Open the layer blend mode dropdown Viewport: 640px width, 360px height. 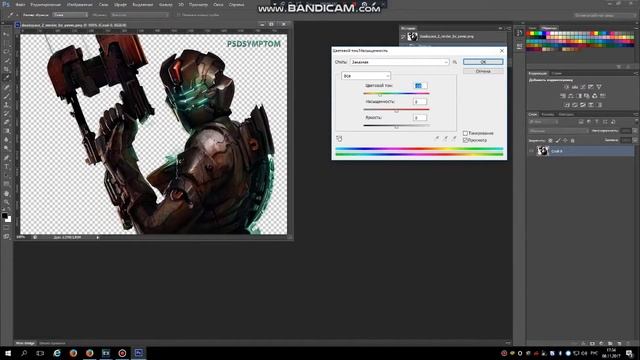coord(559,131)
